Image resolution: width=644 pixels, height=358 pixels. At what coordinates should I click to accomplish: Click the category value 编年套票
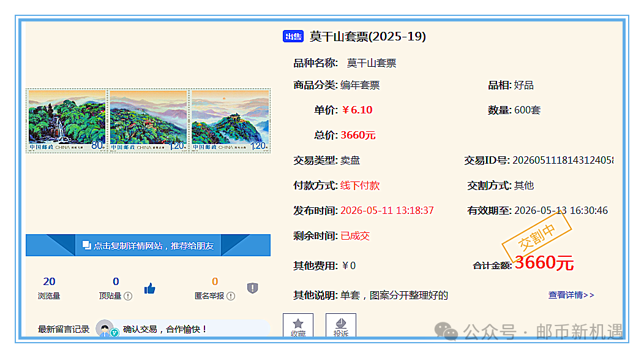point(360,85)
